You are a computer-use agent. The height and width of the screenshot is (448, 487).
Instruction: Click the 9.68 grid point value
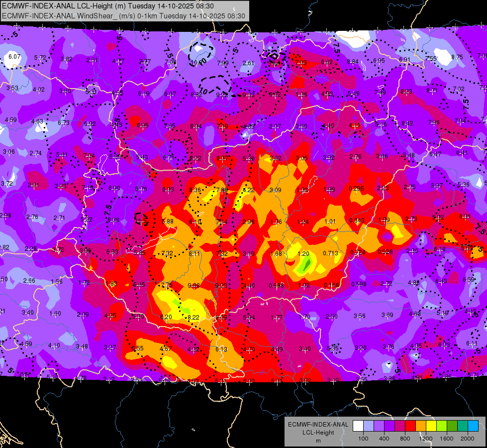tap(194, 285)
